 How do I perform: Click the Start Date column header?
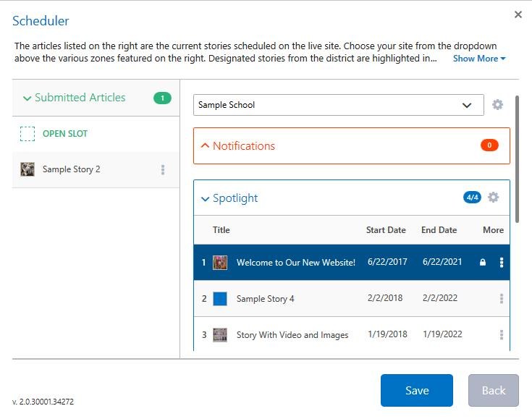tap(386, 230)
